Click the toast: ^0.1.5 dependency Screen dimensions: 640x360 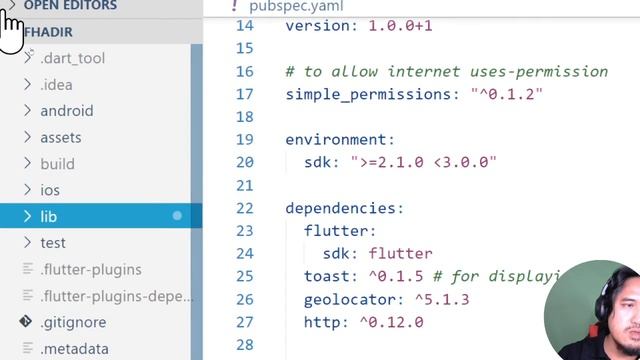click(x=363, y=276)
